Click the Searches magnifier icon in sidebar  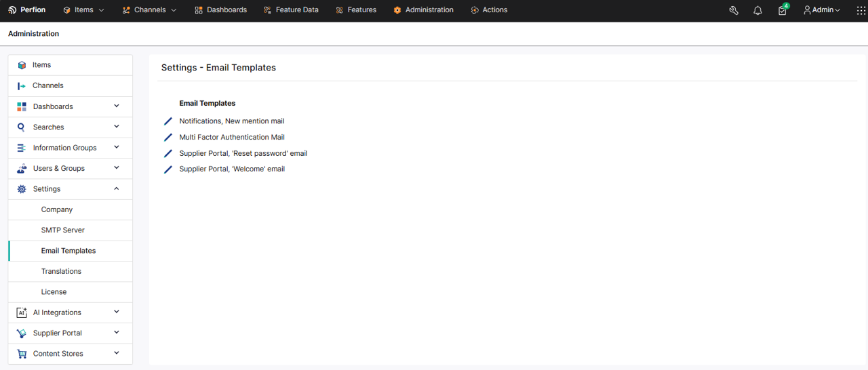pos(22,127)
